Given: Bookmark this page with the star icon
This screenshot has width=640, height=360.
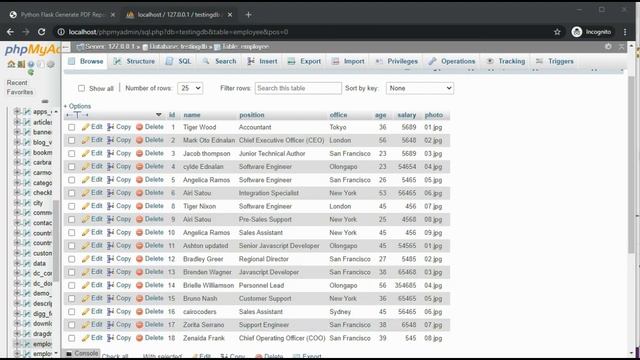Looking at the screenshot, I should tap(557, 32).
